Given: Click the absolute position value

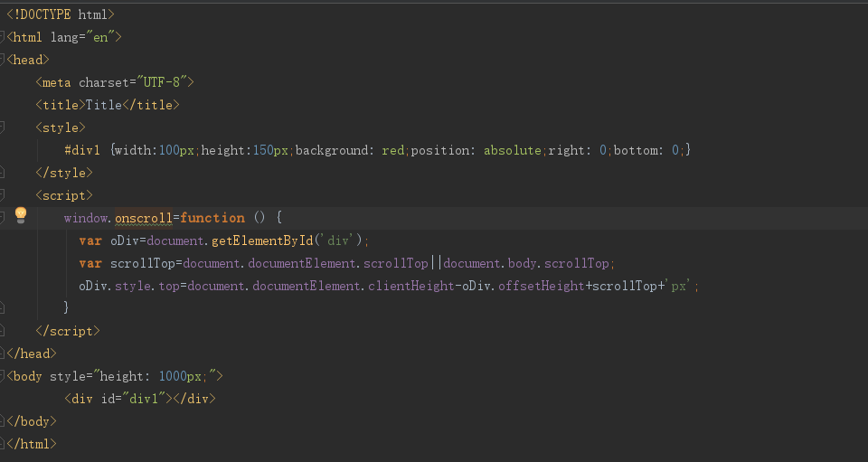Looking at the screenshot, I should coord(513,150).
